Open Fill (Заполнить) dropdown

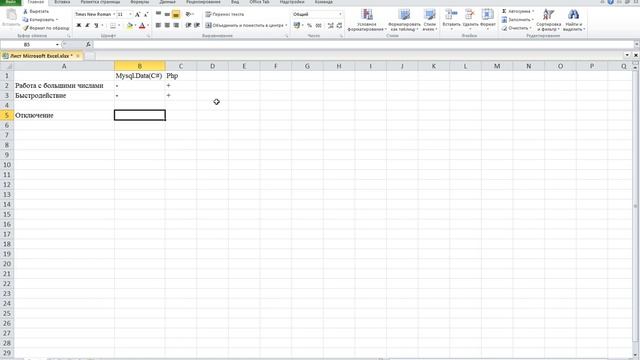coord(518,20)
